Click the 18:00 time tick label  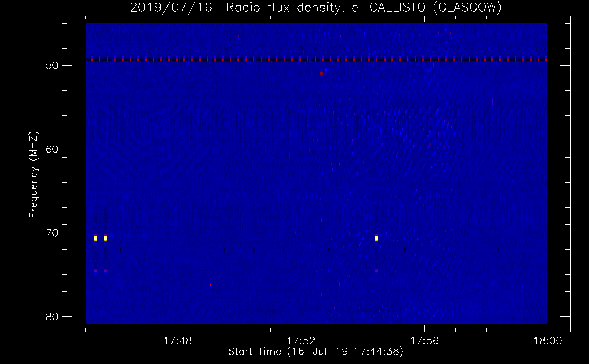click(x=548, y=341)
